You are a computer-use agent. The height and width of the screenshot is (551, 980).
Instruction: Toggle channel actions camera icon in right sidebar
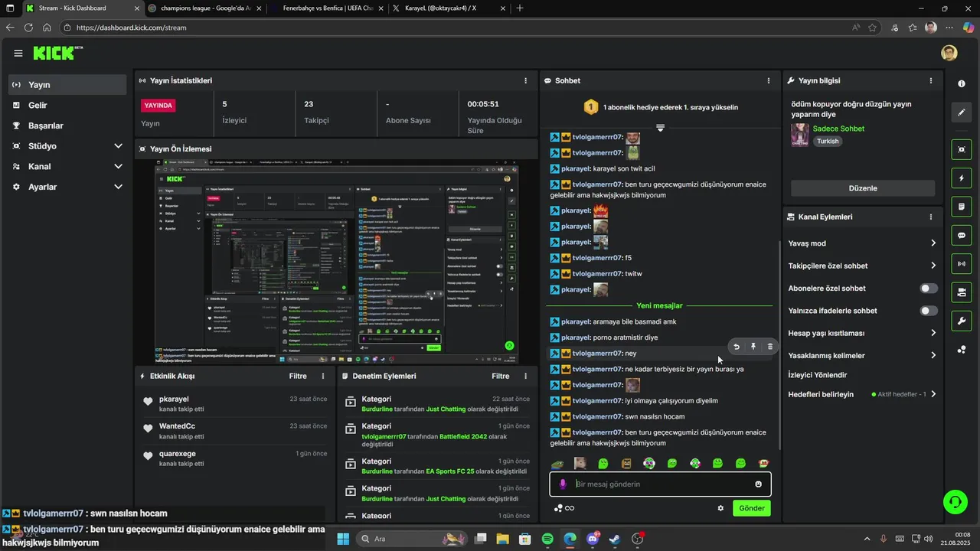962,292
